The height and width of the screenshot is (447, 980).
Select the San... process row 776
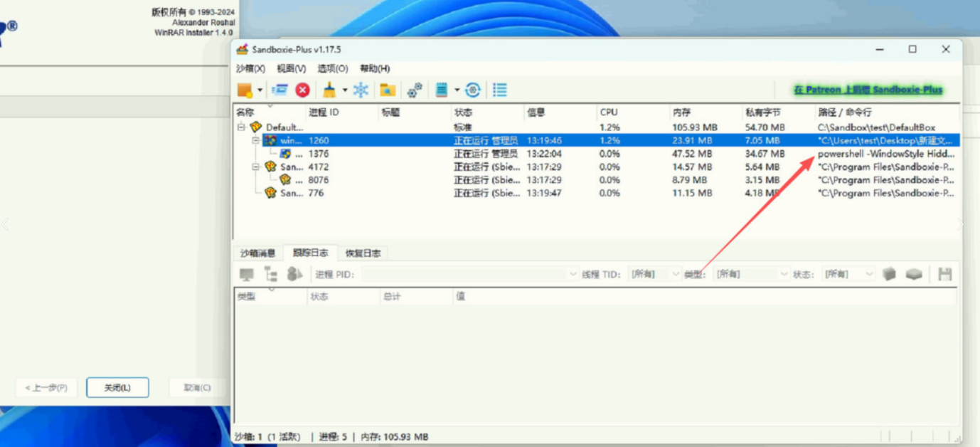click(597, 193)
